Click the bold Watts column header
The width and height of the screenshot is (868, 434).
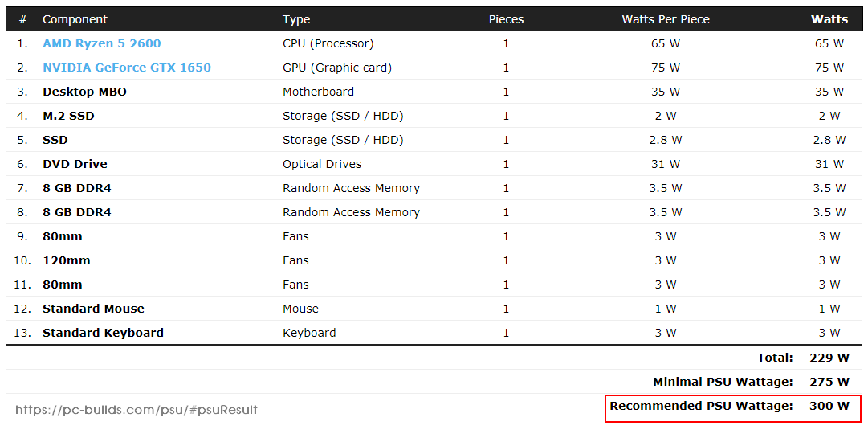point(829,19)
